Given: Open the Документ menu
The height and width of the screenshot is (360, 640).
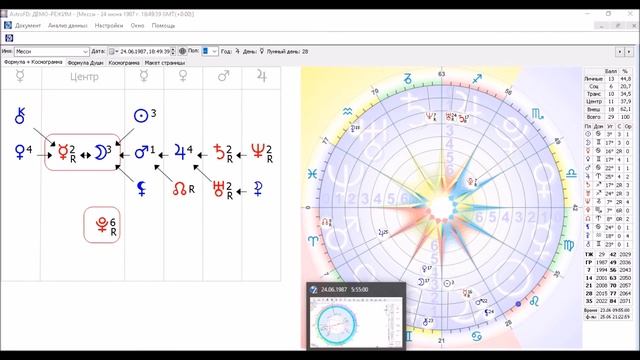Looking at the screenshot, I should point(28,25).
